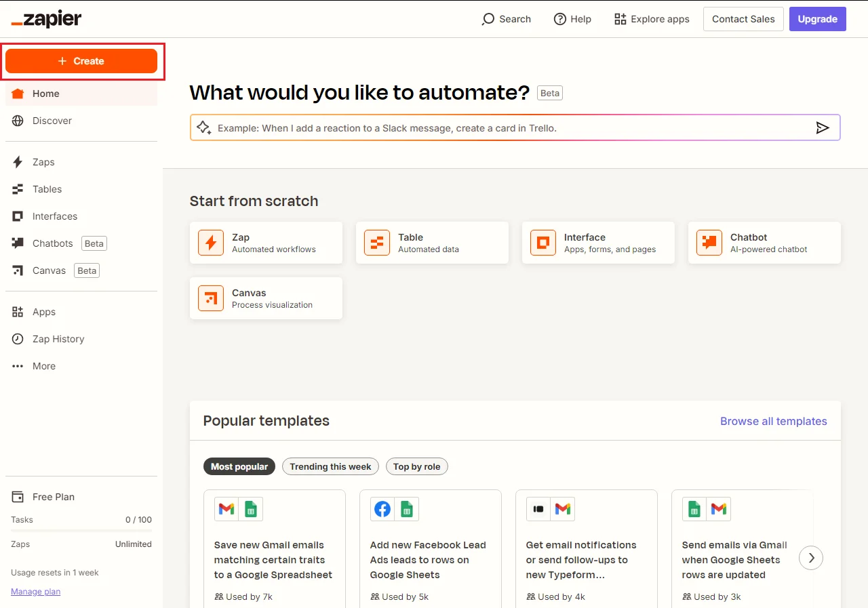
Task: Go to Zaps in the sidebar
Action: [81, 162]
